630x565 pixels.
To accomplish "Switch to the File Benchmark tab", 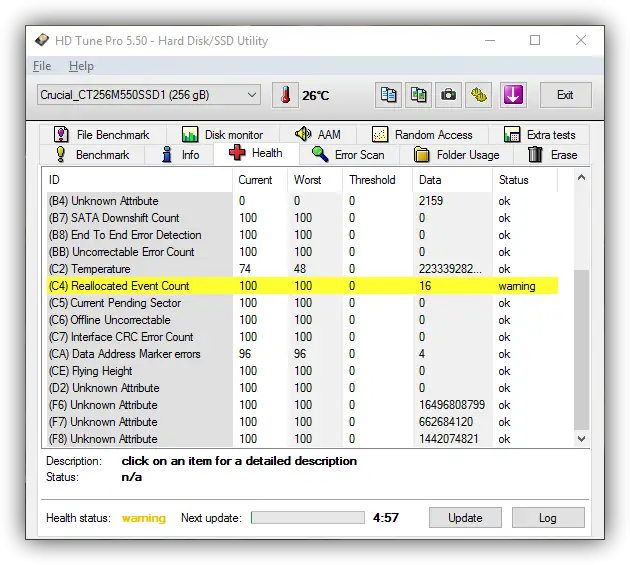I will click(102, 134).
